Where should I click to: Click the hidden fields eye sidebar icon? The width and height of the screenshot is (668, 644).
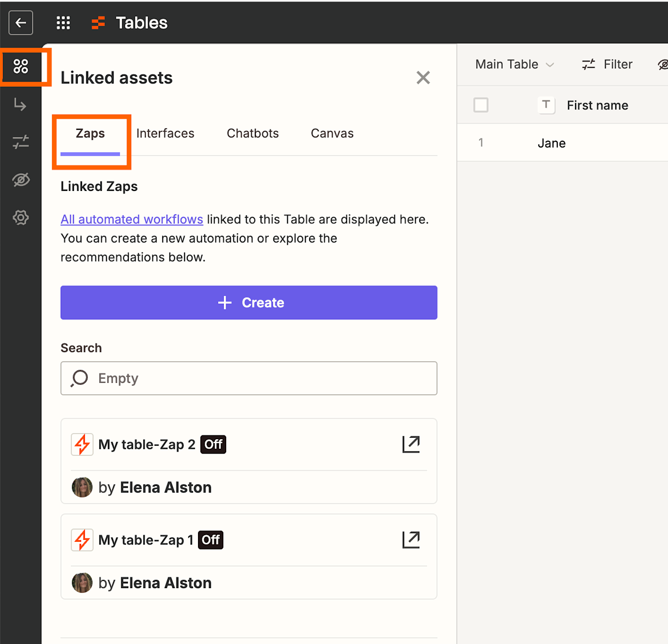click(21, 179)
